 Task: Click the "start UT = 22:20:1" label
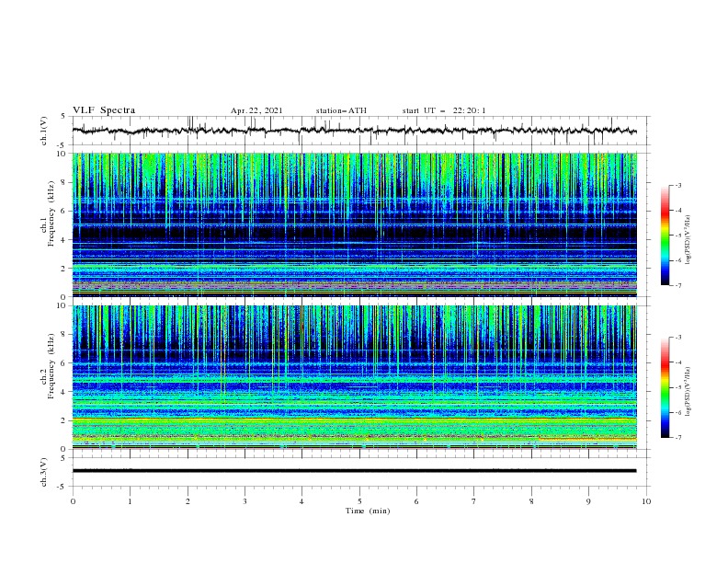coord(444,110)
